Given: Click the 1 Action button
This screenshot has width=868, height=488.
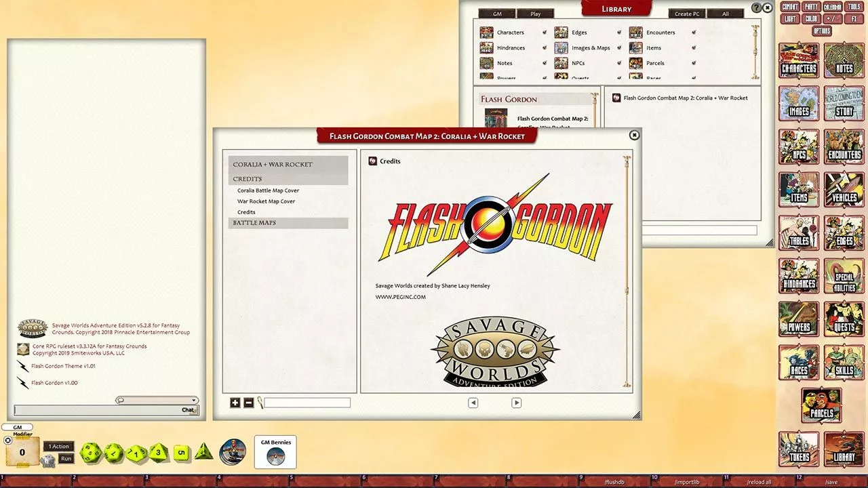Looking at the screenshot, I should click(60, 446).
